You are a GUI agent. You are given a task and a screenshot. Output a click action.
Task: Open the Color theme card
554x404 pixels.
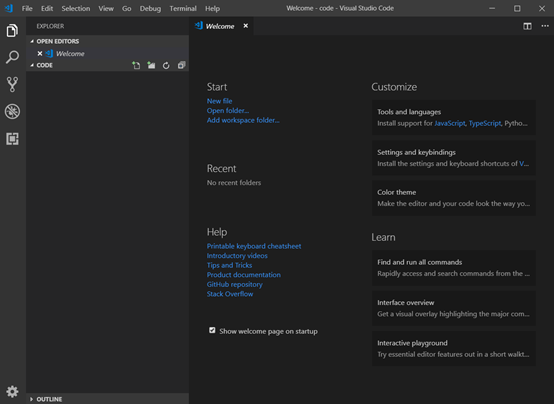pos(454,198)
